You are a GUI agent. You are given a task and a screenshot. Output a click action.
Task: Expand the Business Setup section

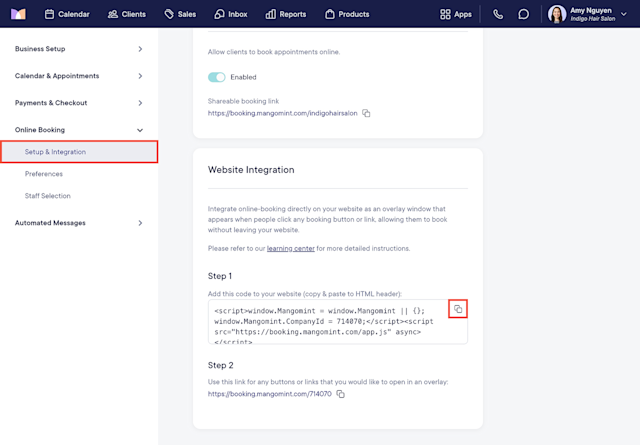click(78, 49)
